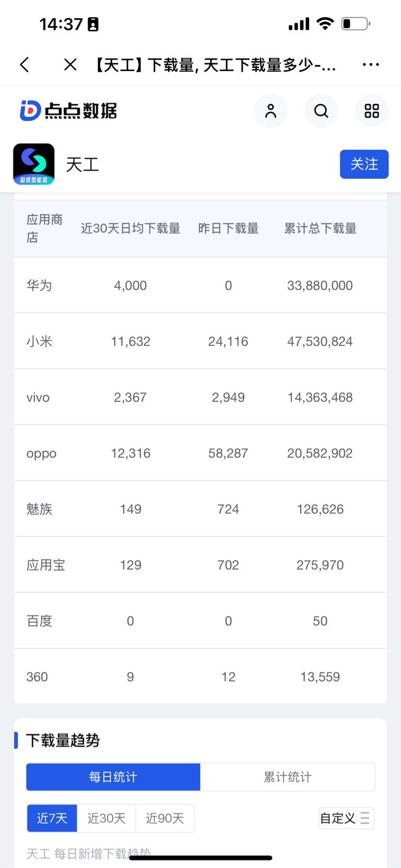This screenshot has width=401, height=868.
Task: Click the 累计总下载量 column header
Action: (x=320, y=229)
